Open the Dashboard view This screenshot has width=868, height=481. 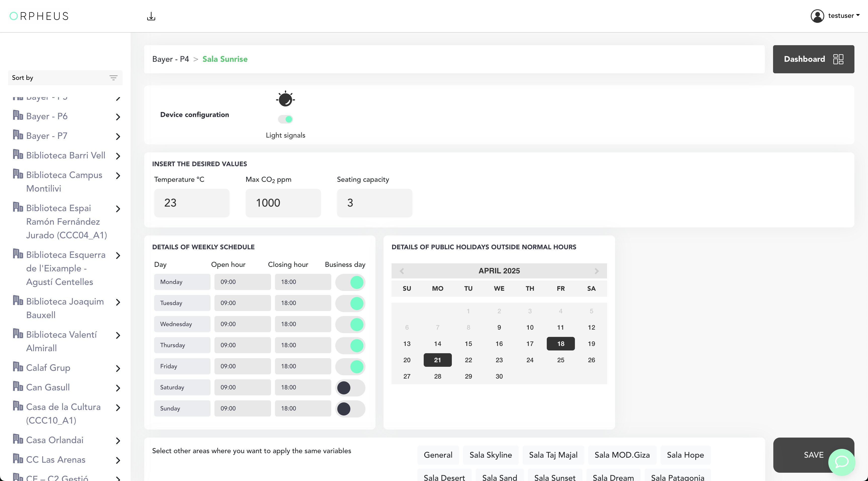(x=813, y=59)
